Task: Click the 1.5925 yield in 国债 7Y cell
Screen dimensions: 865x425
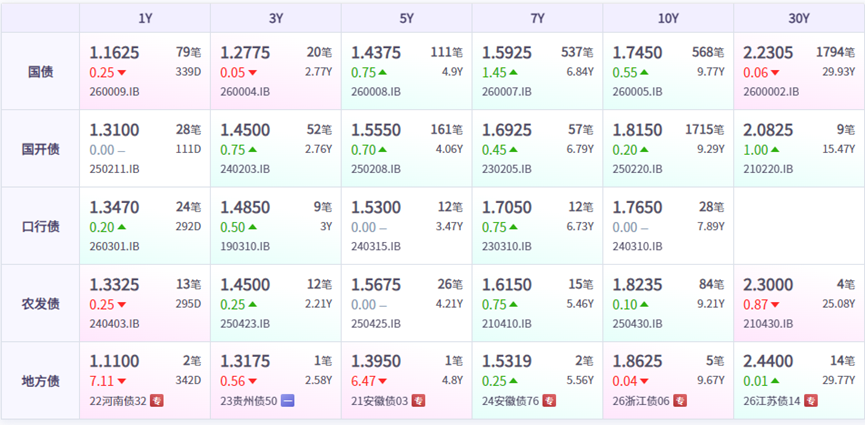Action: (507, 53)
